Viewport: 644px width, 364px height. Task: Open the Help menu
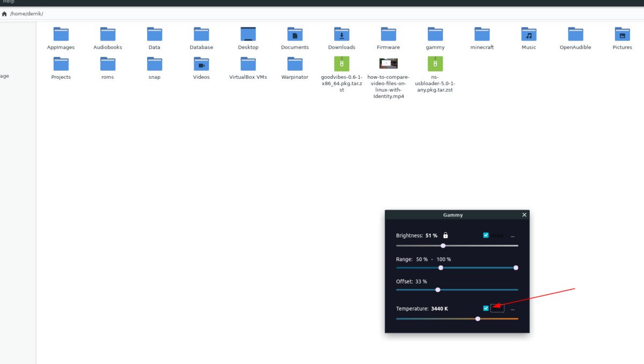[x=9, y=2]
